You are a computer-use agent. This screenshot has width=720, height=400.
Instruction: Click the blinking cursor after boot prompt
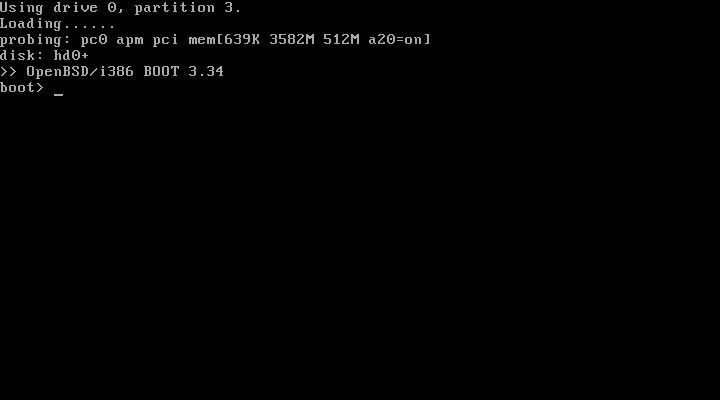coord(58,94)
